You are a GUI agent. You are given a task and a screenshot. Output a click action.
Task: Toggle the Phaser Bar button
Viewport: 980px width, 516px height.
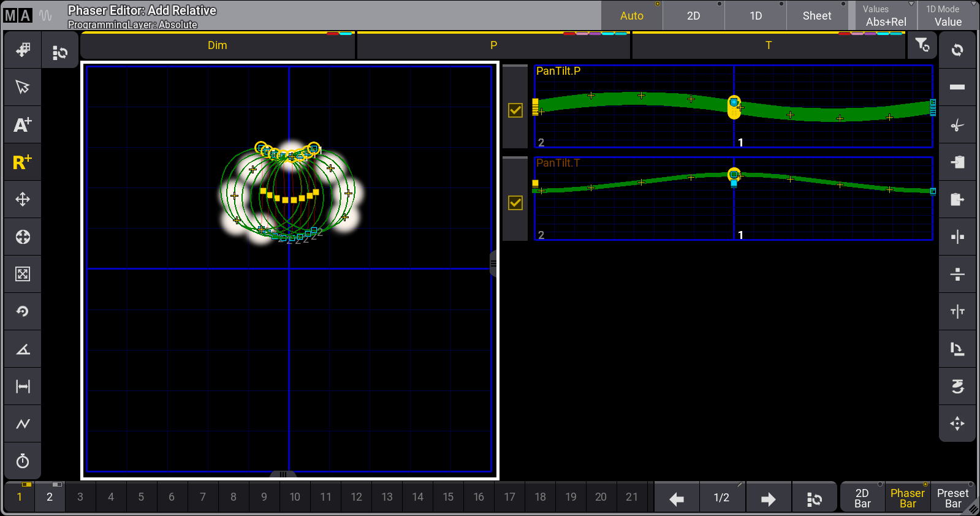click(907, 498)
